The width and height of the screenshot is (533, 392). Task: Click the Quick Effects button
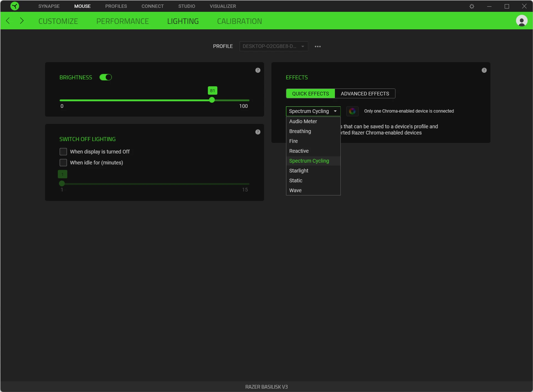point(310,94)
